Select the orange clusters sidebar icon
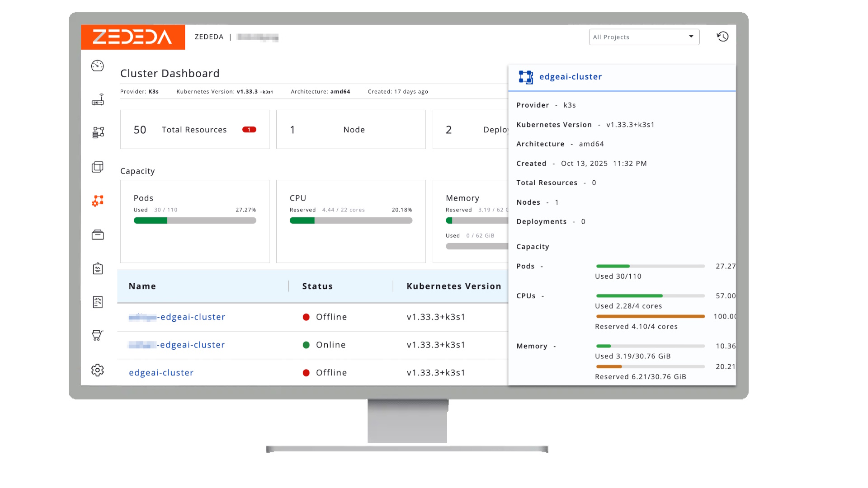Image resolution: width=868 pixels, height=488 pixels. pos(98,201)
